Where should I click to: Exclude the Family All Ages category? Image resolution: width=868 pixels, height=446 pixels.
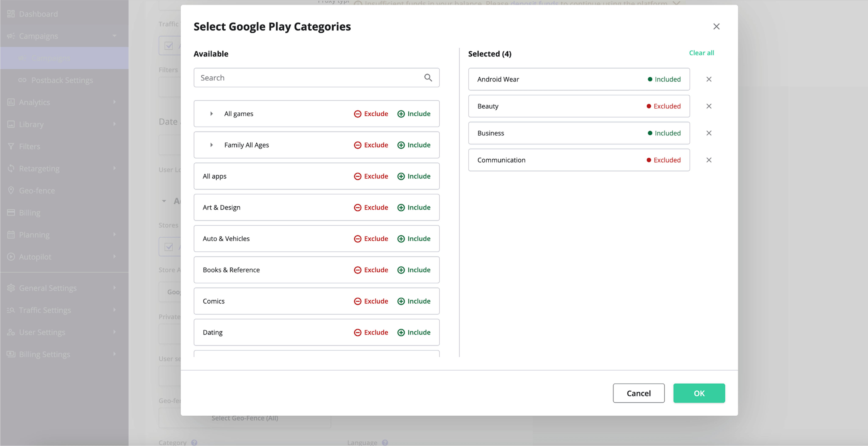coord(371,145)
